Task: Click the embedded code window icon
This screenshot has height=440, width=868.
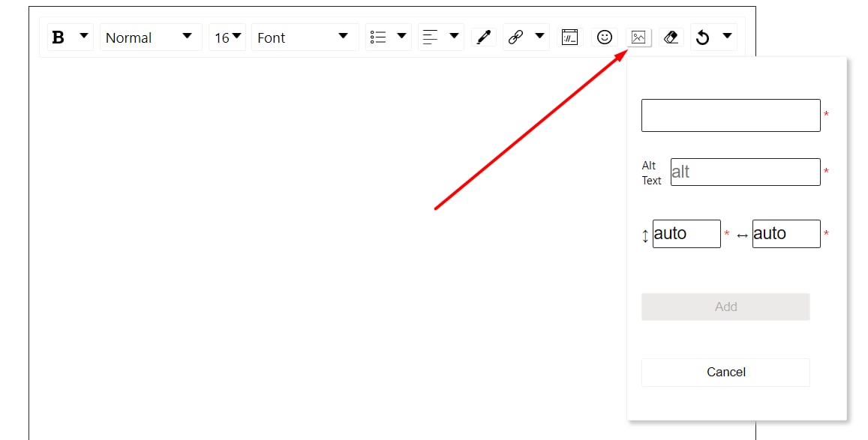Action: pyautogui.click(x=569, y=37)
